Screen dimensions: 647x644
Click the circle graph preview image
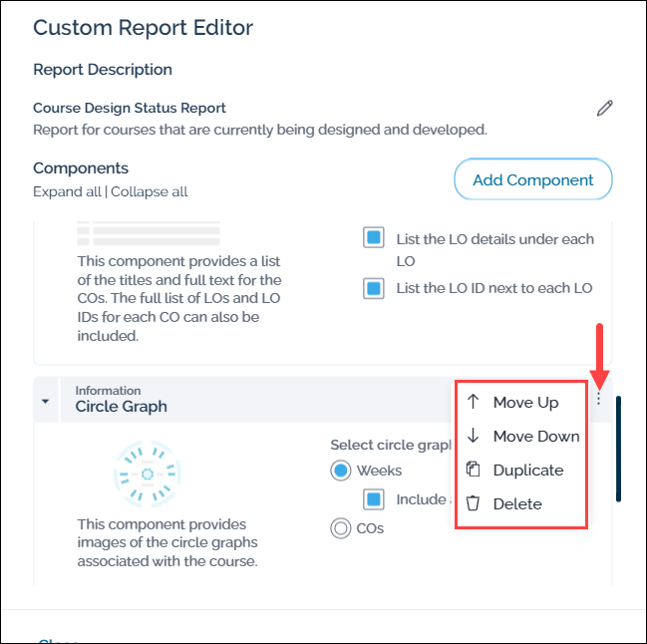pos(147,474)
